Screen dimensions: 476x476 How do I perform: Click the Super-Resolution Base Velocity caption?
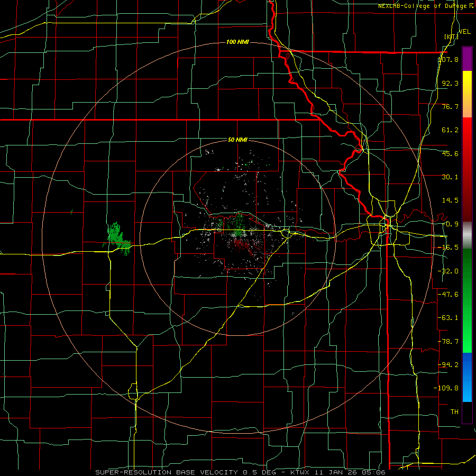click(240, 472)
